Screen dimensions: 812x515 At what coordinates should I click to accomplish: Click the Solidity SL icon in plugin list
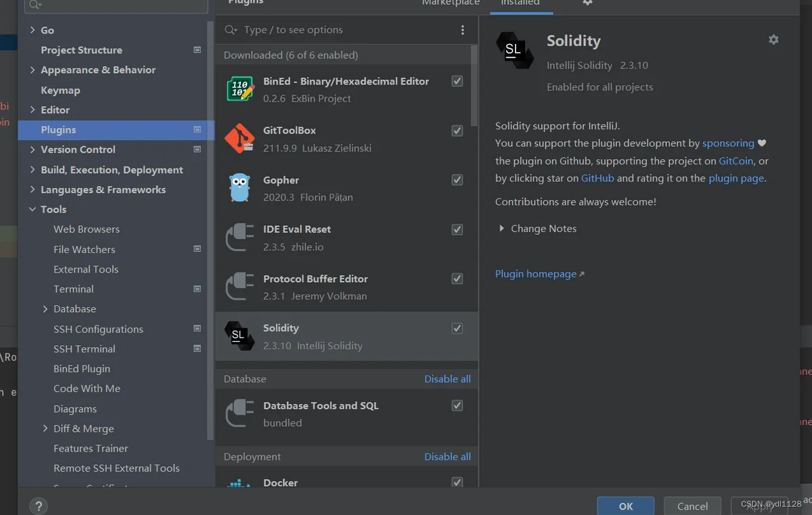tap(240, 336)
